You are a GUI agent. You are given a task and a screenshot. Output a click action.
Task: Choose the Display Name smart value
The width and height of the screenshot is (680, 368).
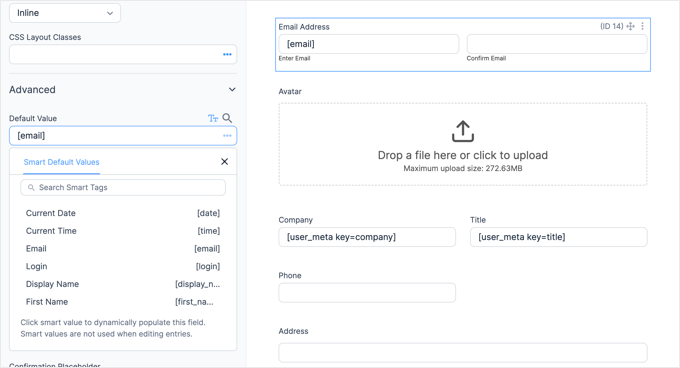[x=123, y=284]
